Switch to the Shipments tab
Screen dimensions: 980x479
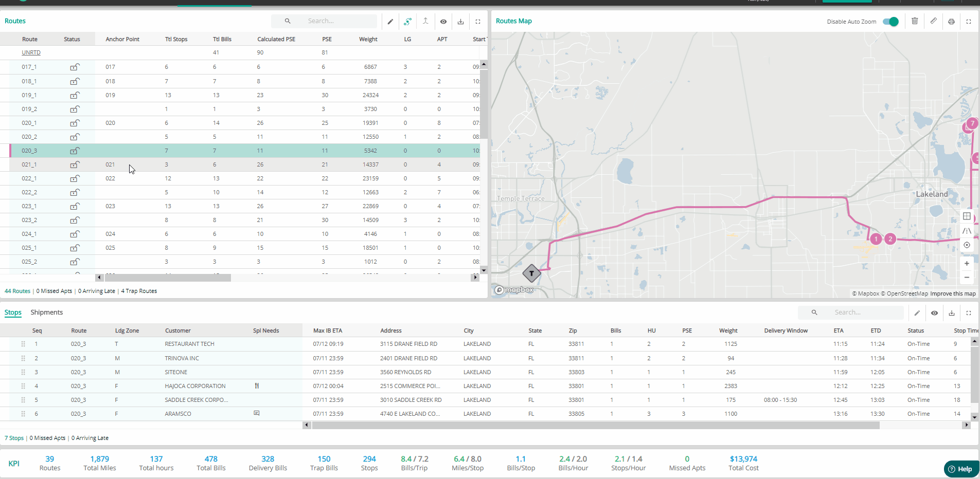pos(46,312)
